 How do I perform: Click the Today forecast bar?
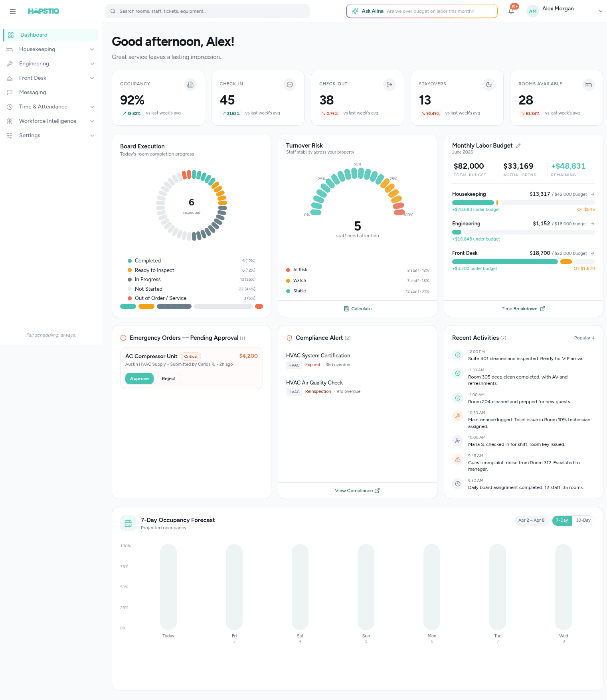(x=168, y=587)
